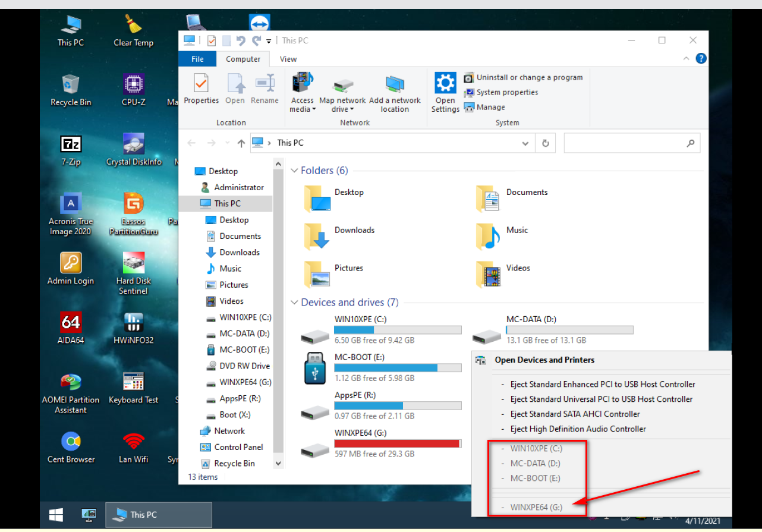Switch to the View ribbon tab
Image resolution: width=762 pixels, height=532 pixels.
(x=288, y=59)
